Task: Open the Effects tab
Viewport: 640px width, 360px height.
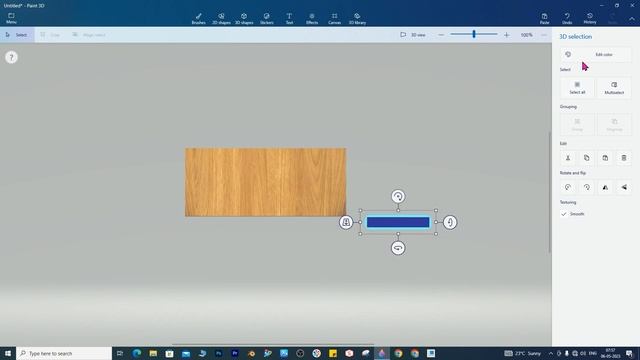Action: [312, 18]
